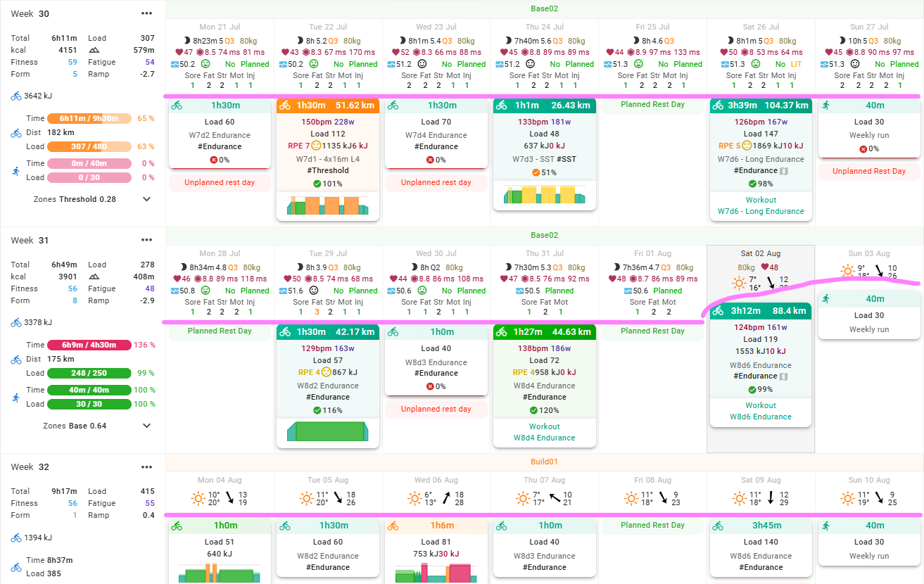
Task: Click the running icon on Sun 27 Jul run
Action: pos(826,106)
